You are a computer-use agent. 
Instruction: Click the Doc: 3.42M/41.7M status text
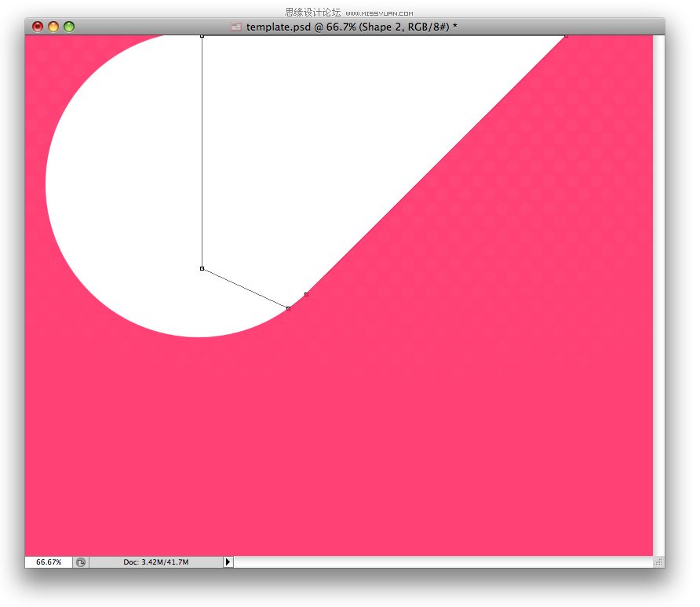pyautogui.click(x=156, y=562)
